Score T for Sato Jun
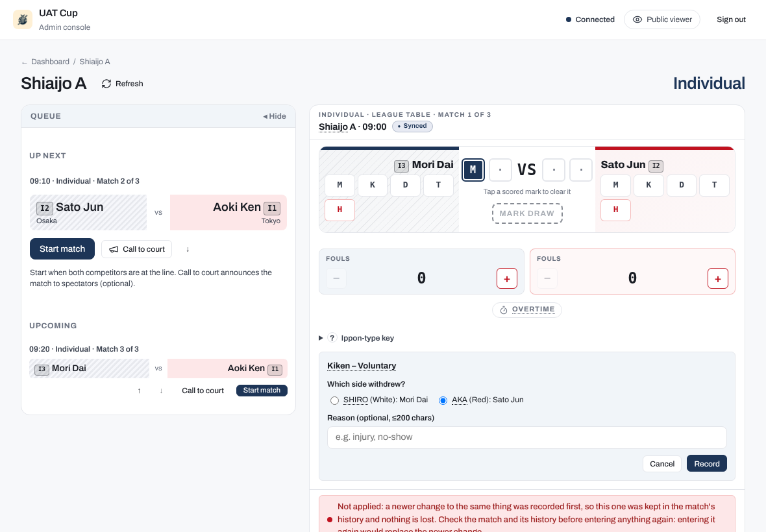The image size is (766, 532). (x=714, y=185)
